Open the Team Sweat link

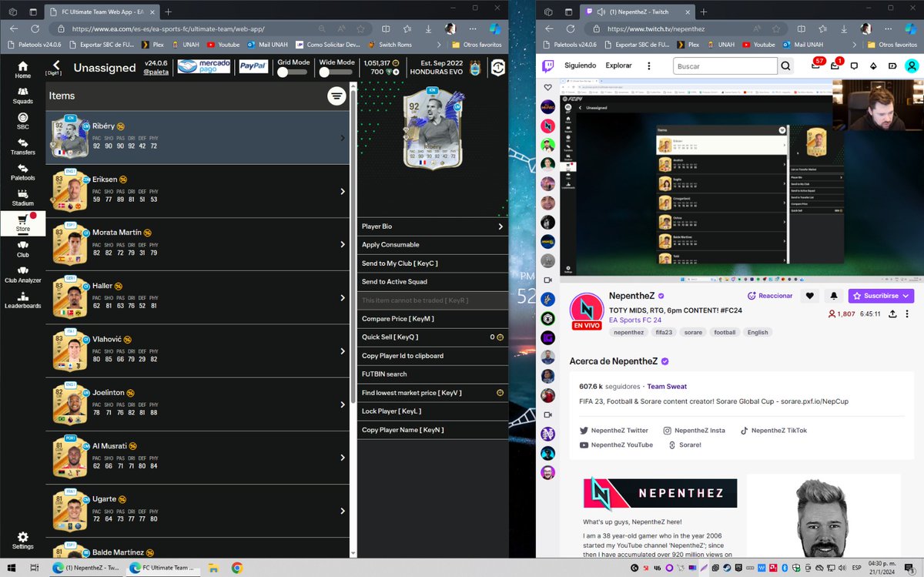pyautogui.click(x=667, y=387)
